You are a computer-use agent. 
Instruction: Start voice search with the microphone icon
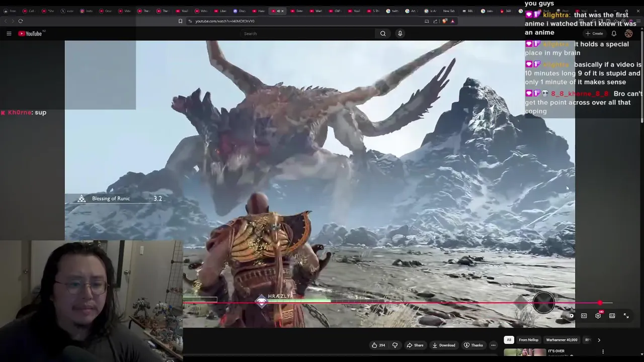(x=400, y=34)
